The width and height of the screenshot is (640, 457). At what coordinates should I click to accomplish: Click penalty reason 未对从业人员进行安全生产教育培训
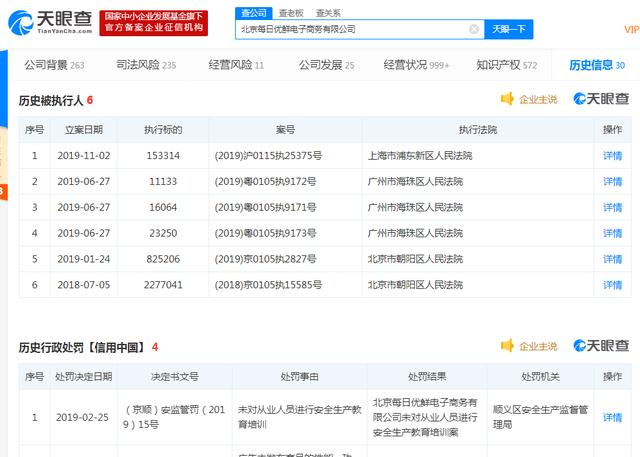(x=300, y=417)
